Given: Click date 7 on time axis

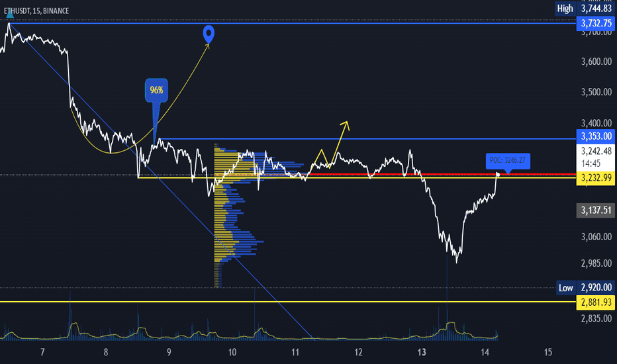Looking at the screenshot, I should click(x=42, y=352).
